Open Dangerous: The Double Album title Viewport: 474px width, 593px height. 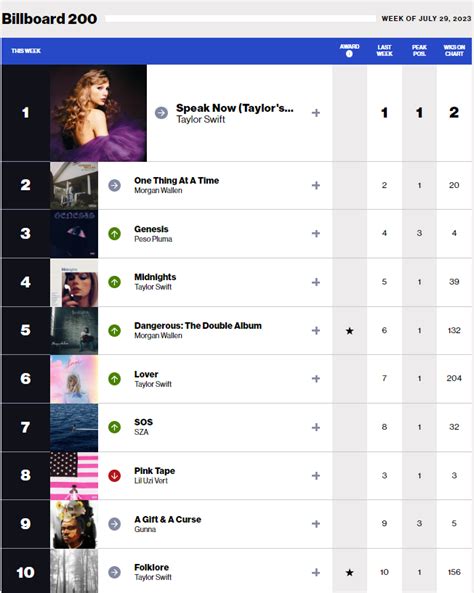198,326
